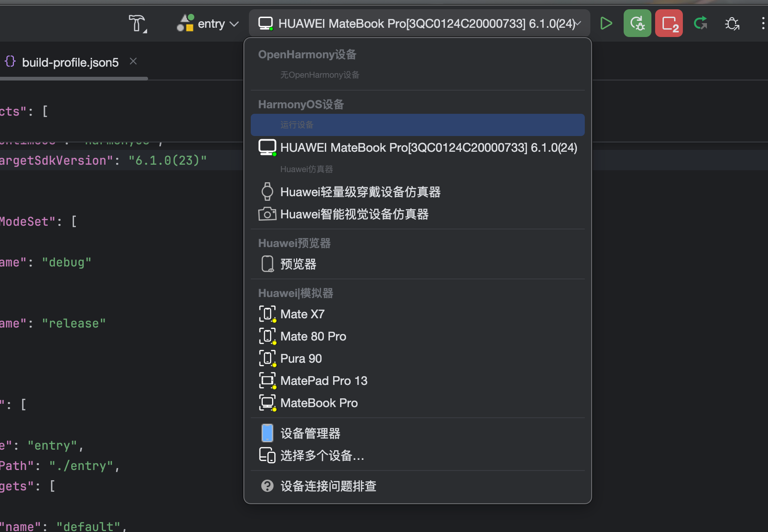Open 设备连接问题排查 troubleshooting link
The width and height of the screenshot is (768, 532).
[x=418, y=486]
